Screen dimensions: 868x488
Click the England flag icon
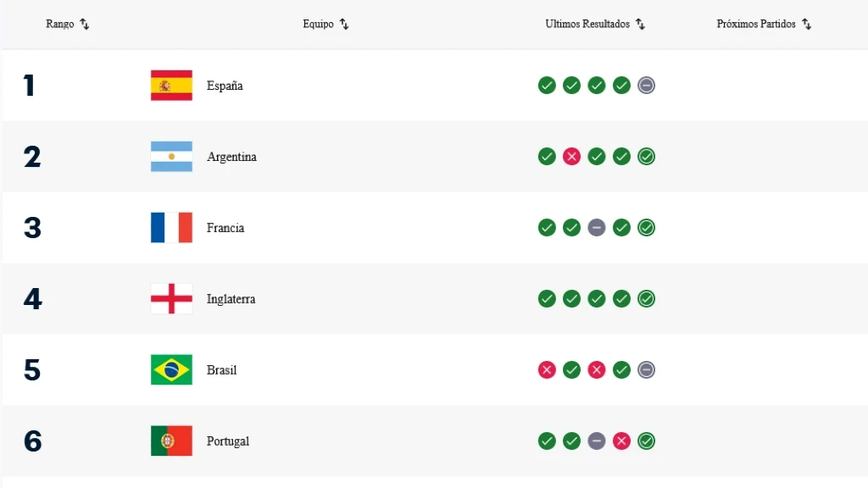[x=171, y=299]
